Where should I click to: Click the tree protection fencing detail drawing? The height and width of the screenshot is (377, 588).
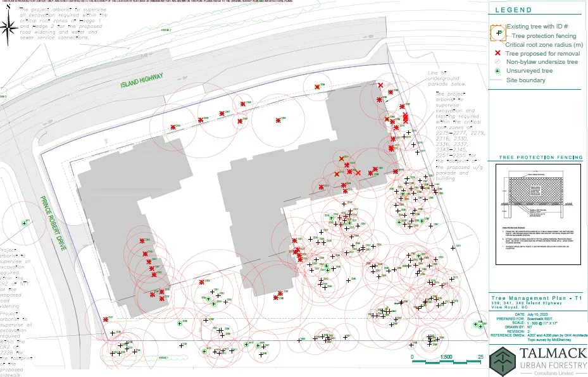[x=538, y=214]
